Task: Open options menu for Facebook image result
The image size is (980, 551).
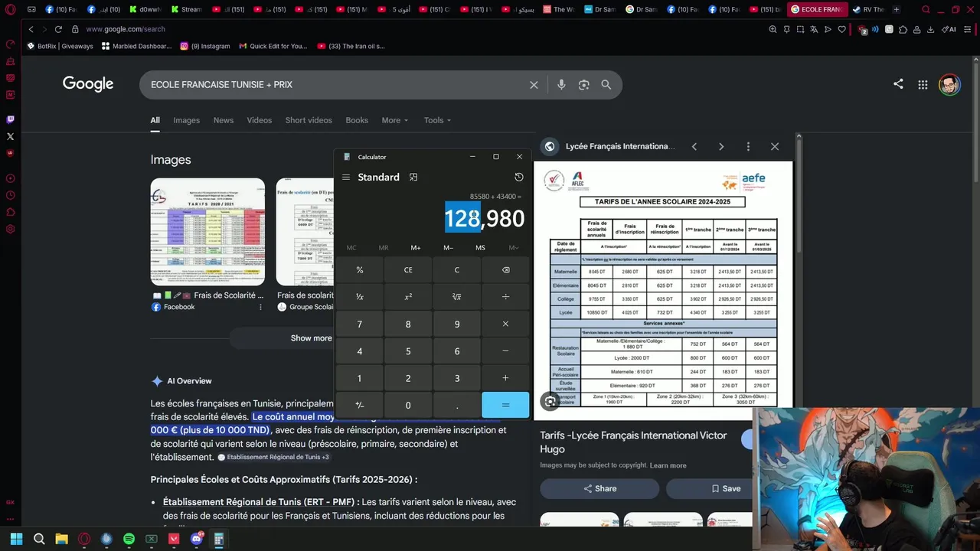Action: click(x=260, y=307)
